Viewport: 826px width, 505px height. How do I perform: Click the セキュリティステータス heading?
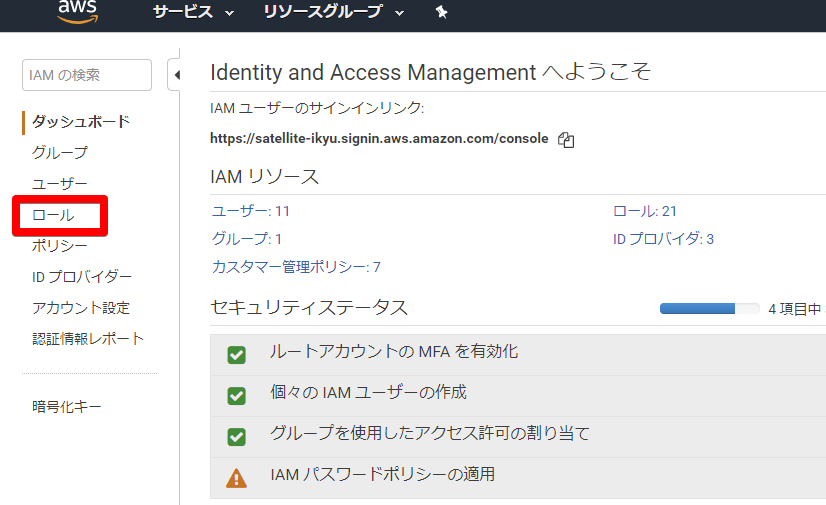coord(309,308)
